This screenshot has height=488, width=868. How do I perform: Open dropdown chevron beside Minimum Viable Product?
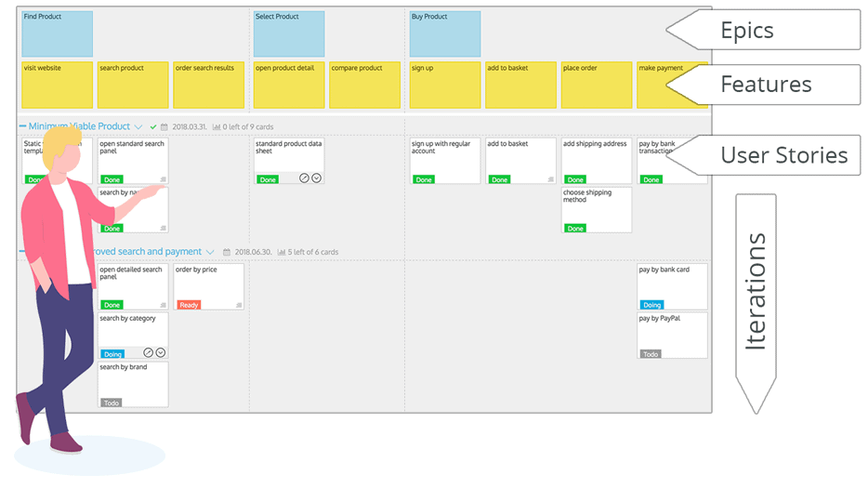click(138, 126)
